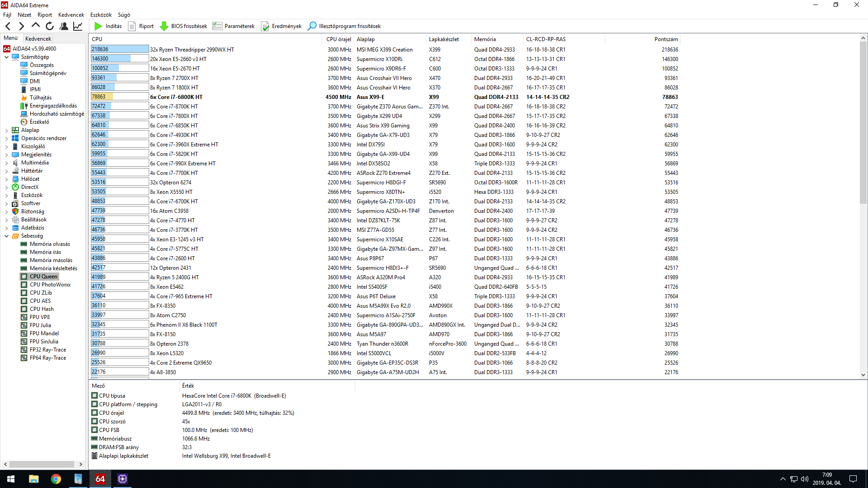Expand the Alaplap tree node
Image resolution: width=868 pixels, height=488 pixels.
pyautogui.click(x=6, y=130)
